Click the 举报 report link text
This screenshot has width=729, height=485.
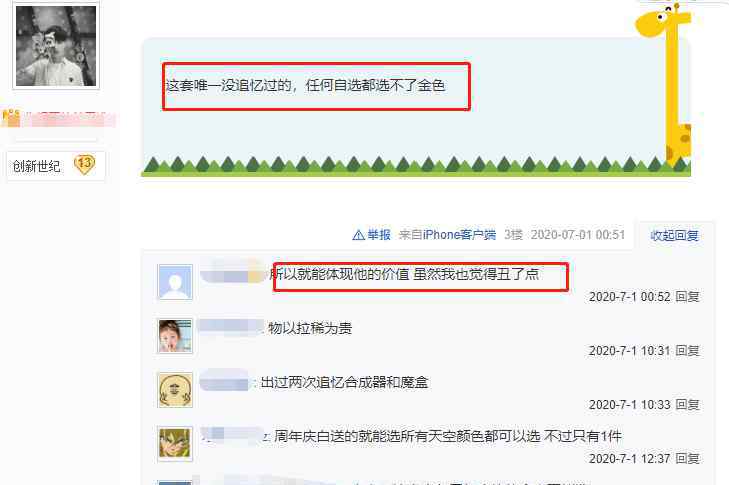click(379, 235)
